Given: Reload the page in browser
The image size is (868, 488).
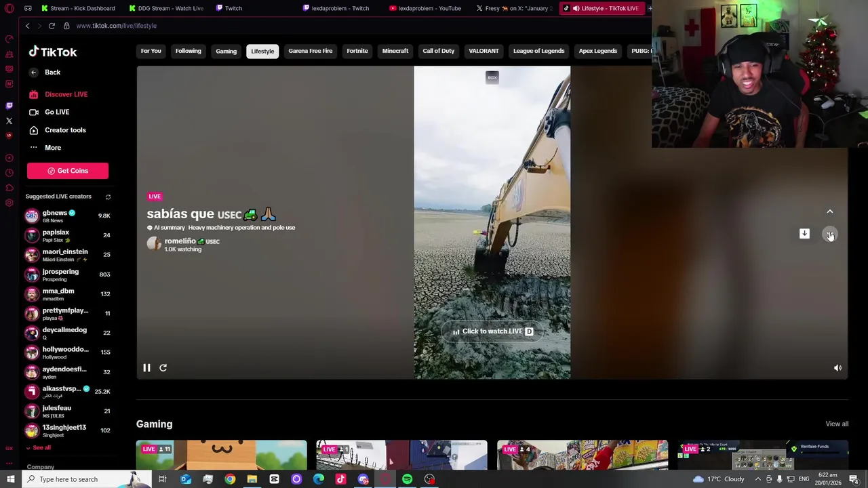Looking at the screenshot, I should tap(52, 26).
